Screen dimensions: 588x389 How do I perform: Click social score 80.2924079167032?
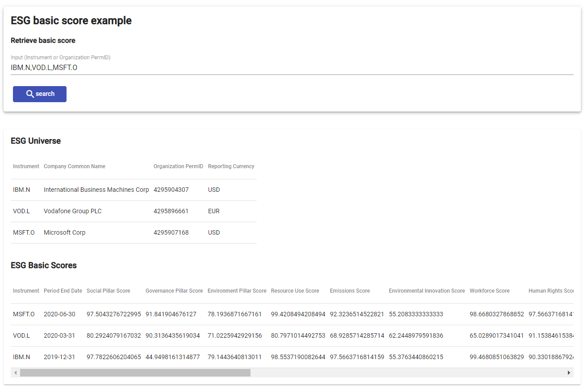[114, 335]
